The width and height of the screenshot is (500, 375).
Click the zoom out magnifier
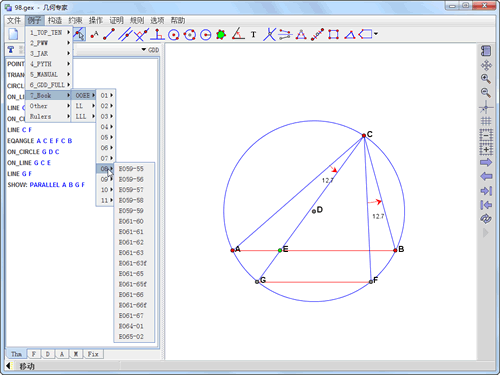pyautogui.click(x=486, y=93)
